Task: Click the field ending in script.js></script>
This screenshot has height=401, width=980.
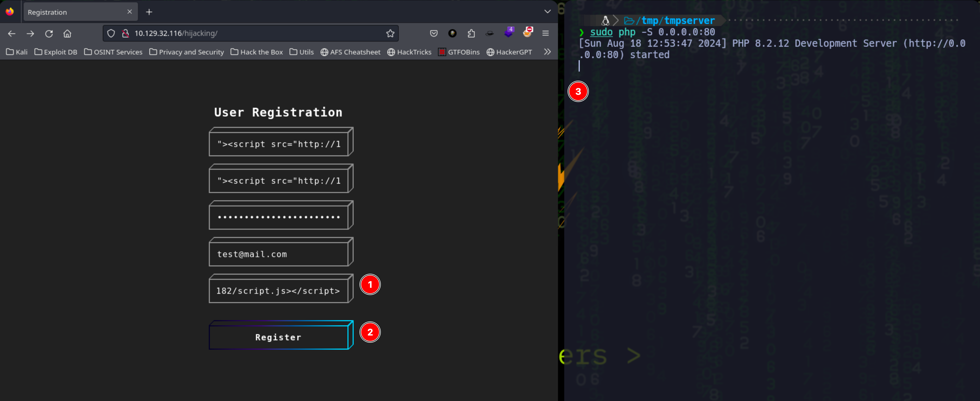Action: point(279,291)
